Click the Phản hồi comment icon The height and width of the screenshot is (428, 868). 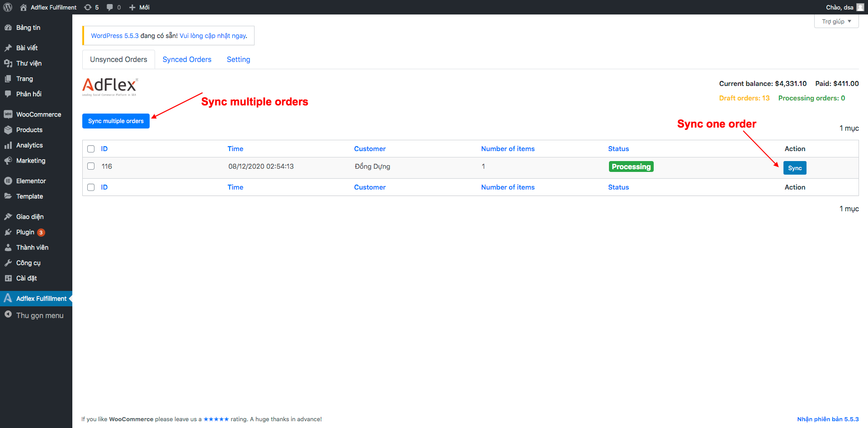pyautogui.click(x=8, y=94)
